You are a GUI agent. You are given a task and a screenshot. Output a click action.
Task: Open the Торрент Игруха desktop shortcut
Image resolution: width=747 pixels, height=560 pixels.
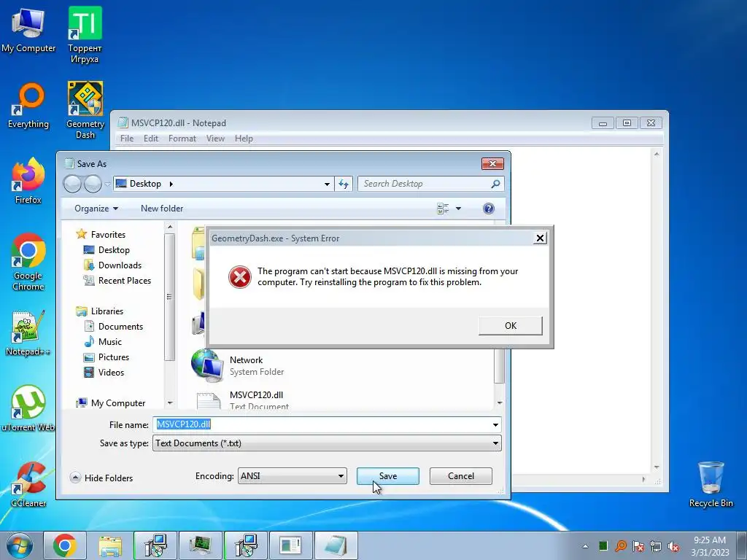85,34
